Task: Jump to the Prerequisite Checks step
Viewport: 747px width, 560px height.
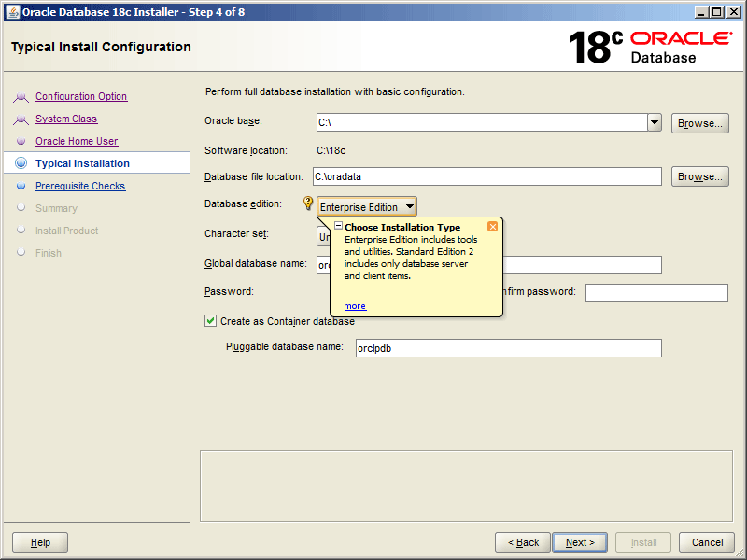Action: (80, 186)
